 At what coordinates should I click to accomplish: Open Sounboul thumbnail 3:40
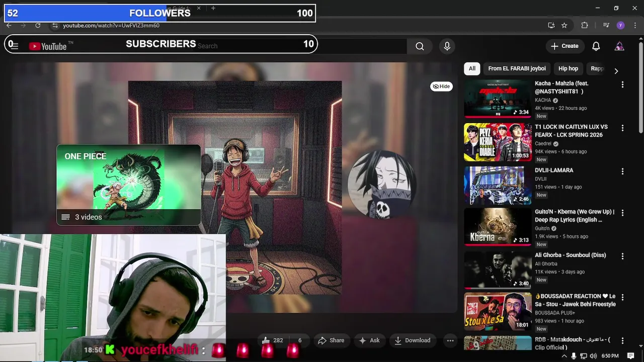point(498,270)
